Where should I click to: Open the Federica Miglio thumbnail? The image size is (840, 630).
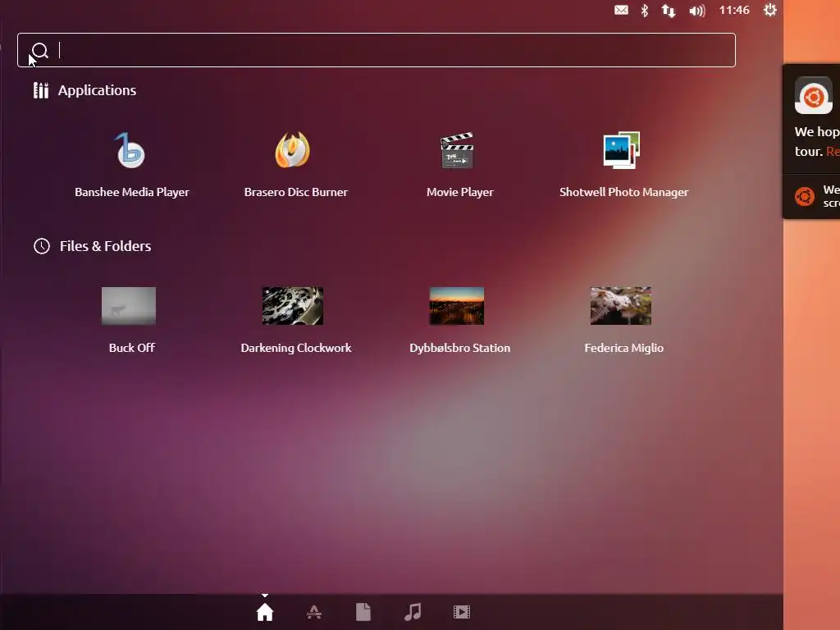coord(621,306)
